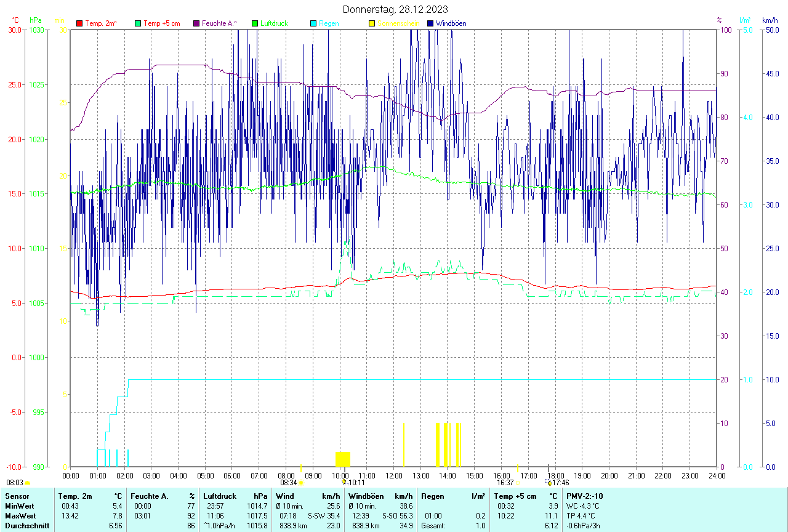788x532 pixels.
Task: Click the marker icon beside 10:11
Action: click(344, 483)
